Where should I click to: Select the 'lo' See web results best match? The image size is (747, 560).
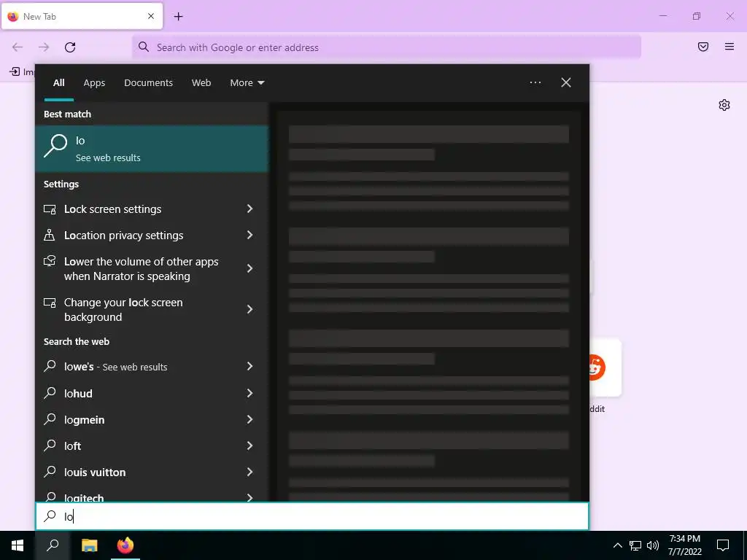[x=152, y=149]
